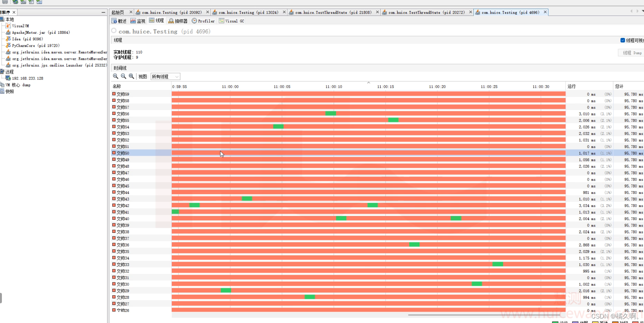This screenshot has height=323, width=644.
Task: Select the 快照 tree node
Action: [x=7, y=92]
